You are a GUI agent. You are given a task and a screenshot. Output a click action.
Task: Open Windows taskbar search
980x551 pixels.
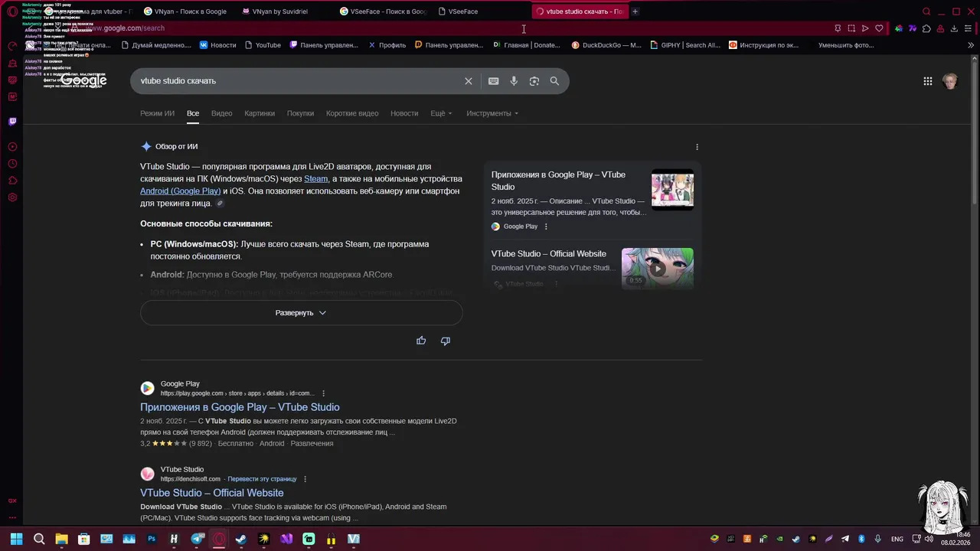(x=39, y=539)
